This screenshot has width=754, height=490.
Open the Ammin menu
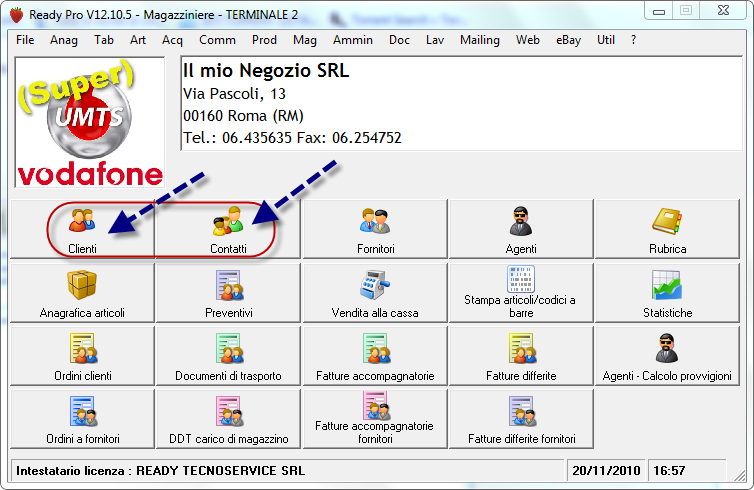pos(353,40)
